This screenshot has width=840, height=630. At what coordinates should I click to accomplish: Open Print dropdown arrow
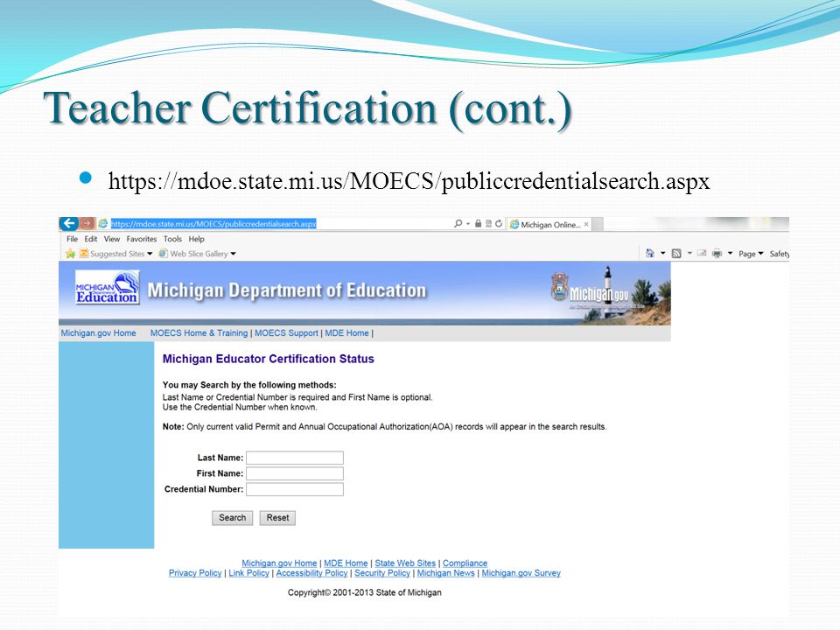point(730,254)
